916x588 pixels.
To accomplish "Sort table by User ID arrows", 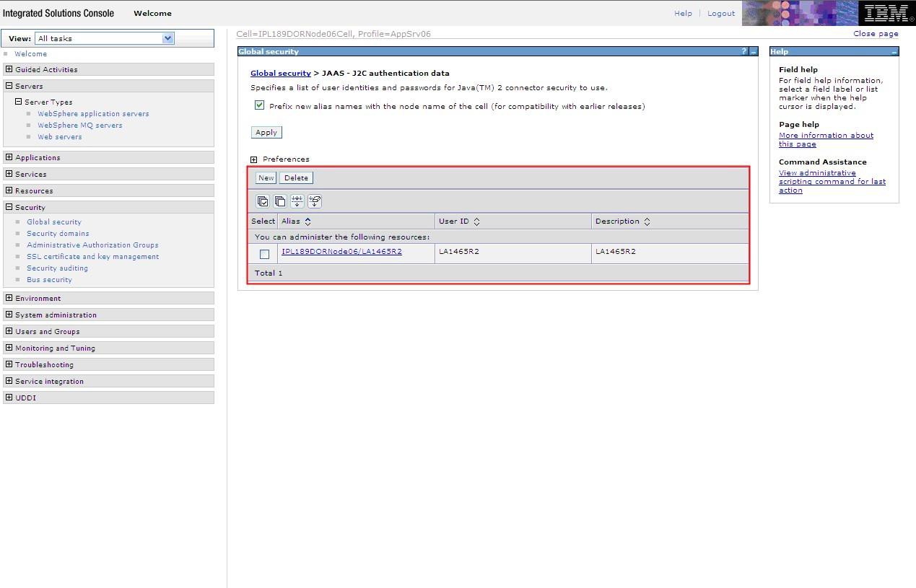I will tap(476, 221).
